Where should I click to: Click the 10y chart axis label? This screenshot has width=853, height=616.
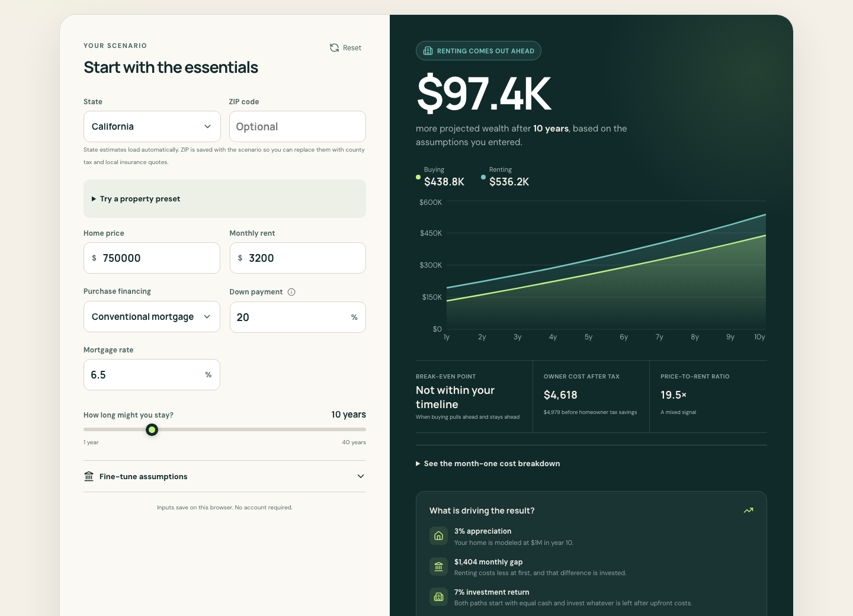[759, 337]
